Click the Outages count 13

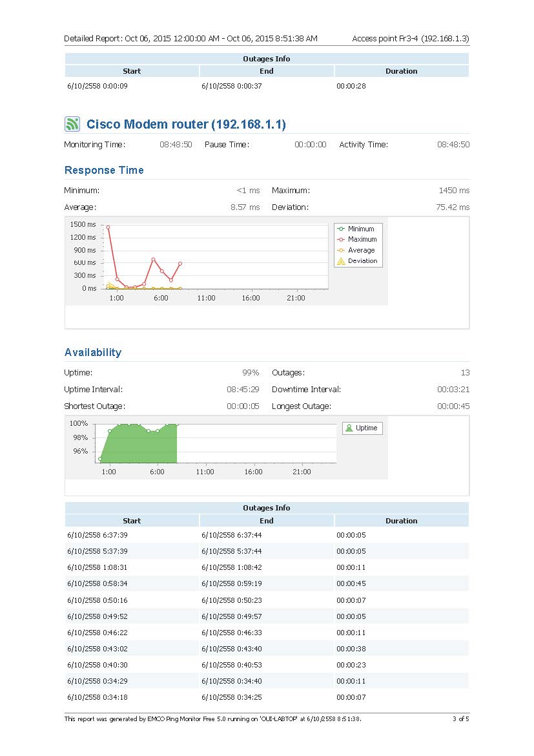465,373
